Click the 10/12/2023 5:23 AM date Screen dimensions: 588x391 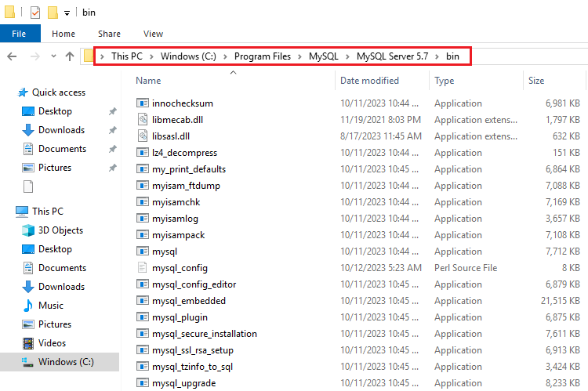pyautogui.click(x=381, y=268)
